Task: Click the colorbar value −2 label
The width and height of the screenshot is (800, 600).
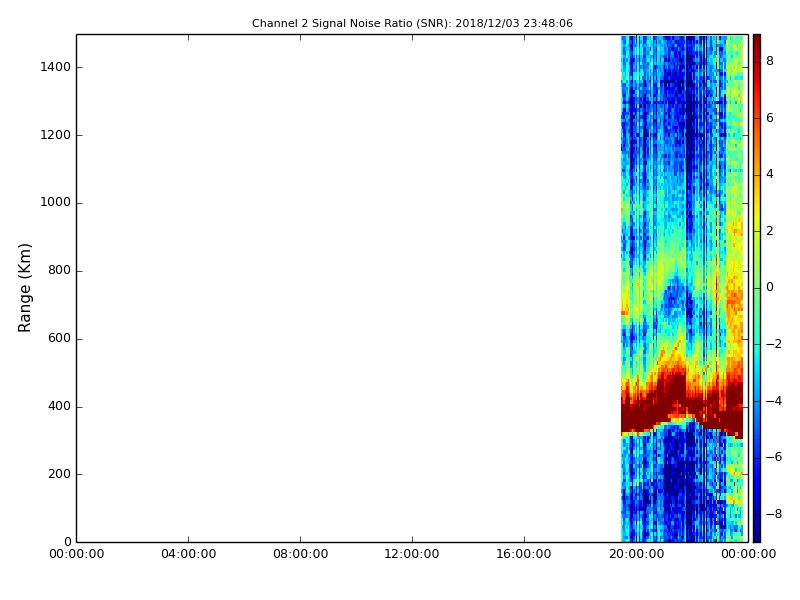Action: (x=773, y=344)
